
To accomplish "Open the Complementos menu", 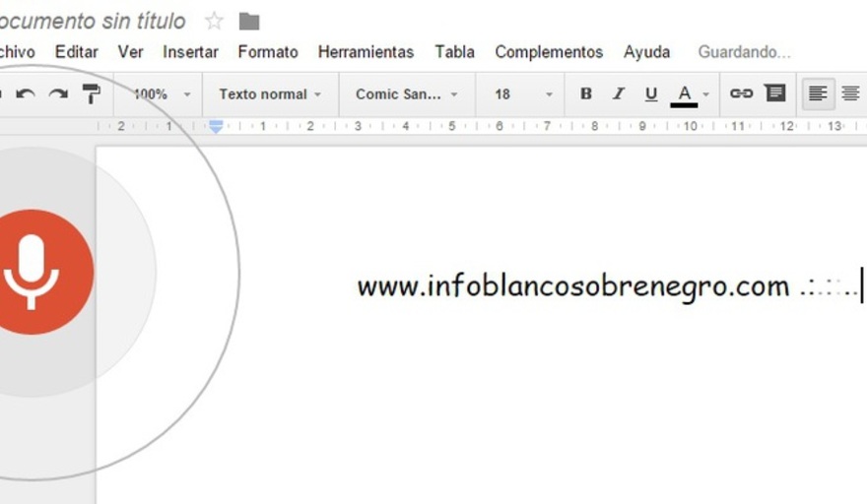I will pyautogui.click(x=549, y=52).
